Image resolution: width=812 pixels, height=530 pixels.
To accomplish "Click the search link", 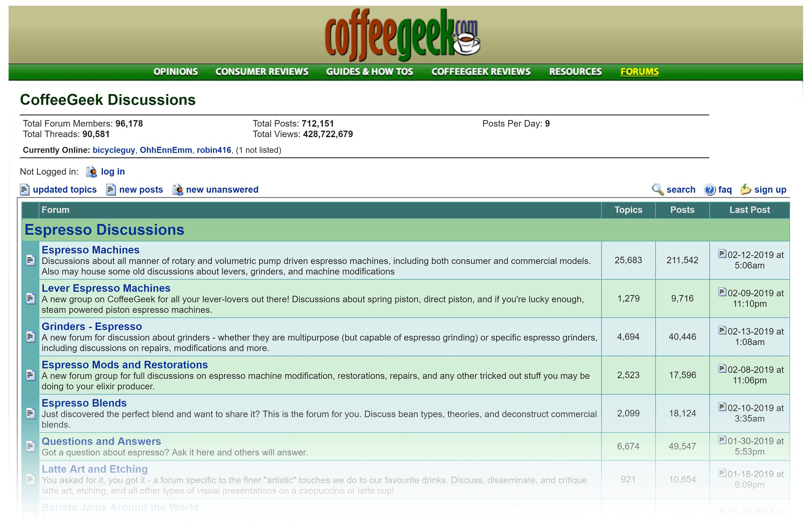I will (682, 190).
